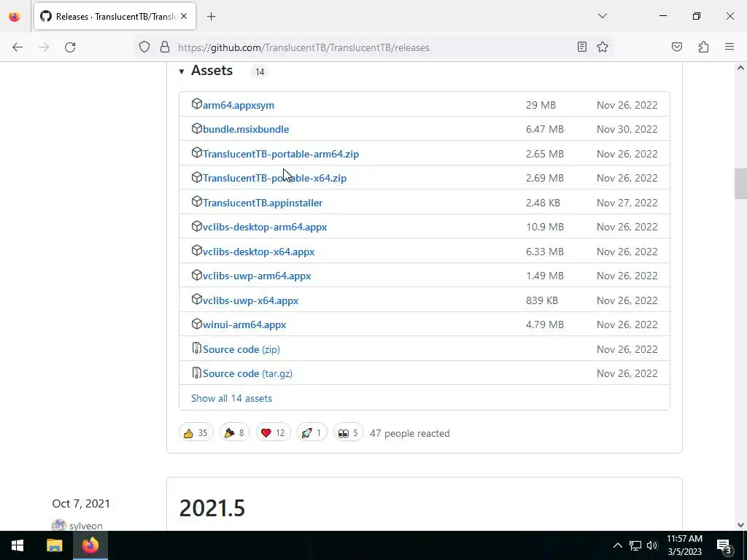Download TranslucentTB-portable-arm64.zip

tap(281, 154)
